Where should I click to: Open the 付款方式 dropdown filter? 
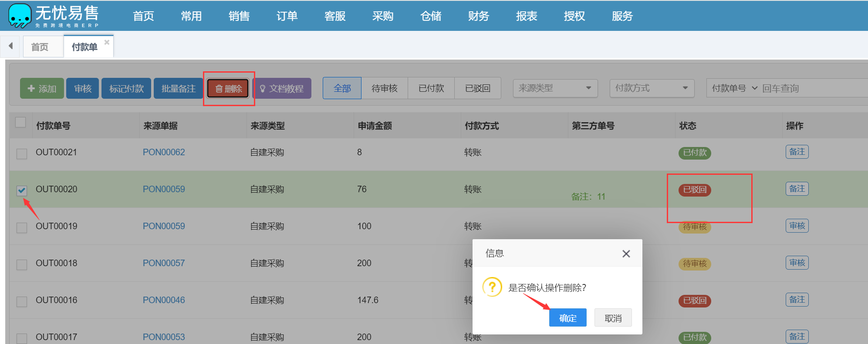[652, 88]
